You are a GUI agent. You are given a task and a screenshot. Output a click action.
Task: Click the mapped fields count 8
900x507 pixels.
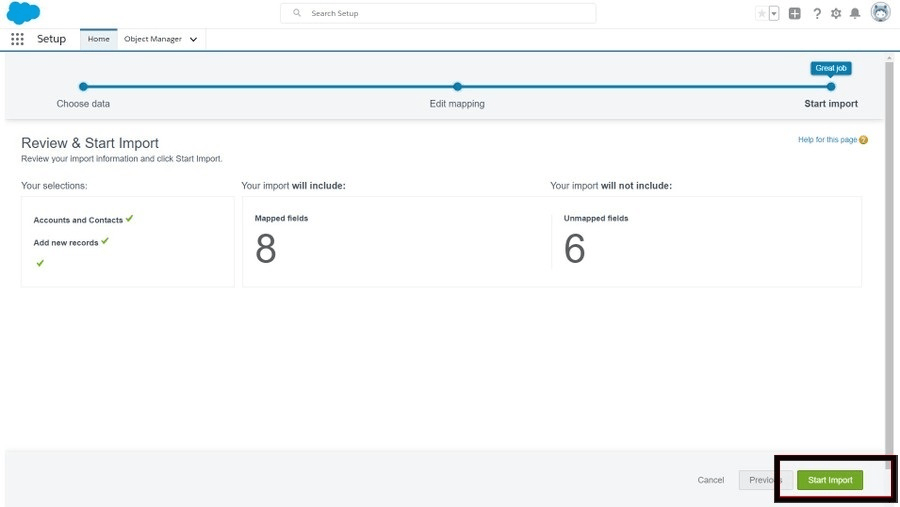[x=266, y=249]
